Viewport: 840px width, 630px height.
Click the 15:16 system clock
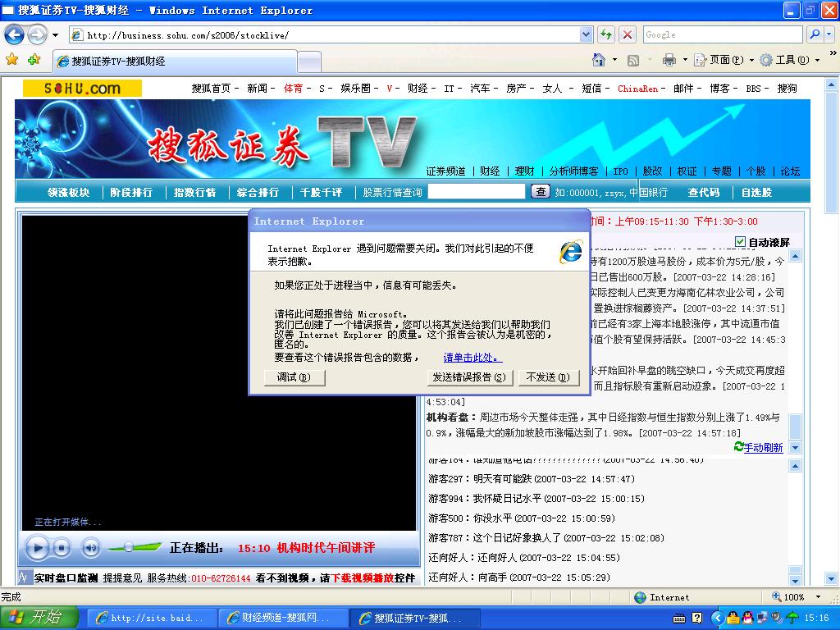pos(816,619)
